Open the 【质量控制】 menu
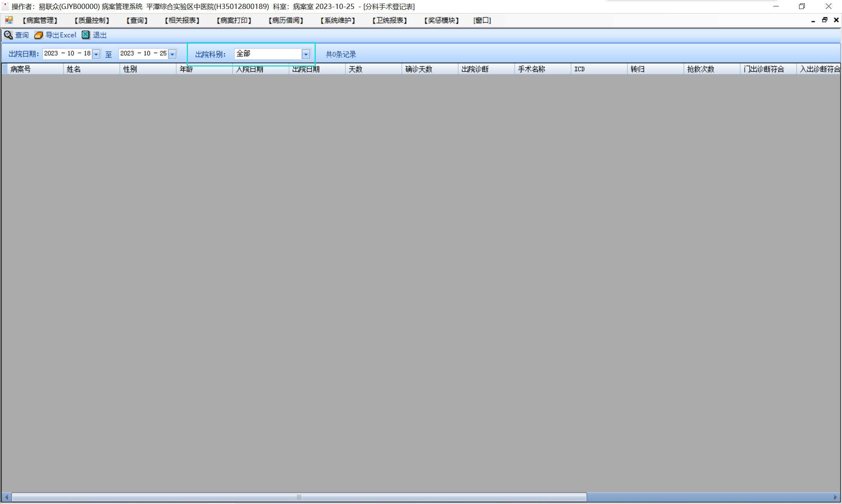Screen dimensions: 842x504 (92, 20)
